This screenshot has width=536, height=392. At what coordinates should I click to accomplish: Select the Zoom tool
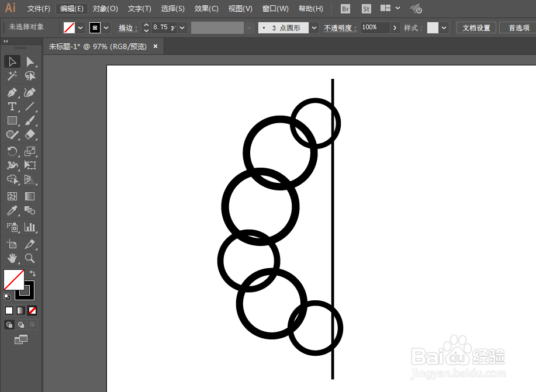pyautogui.click(x=30, y=258)
